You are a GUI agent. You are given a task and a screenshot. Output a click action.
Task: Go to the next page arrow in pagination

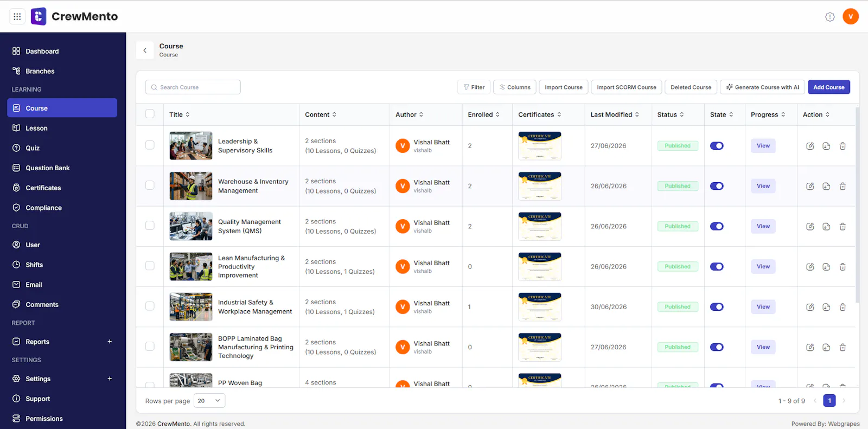coord(844,401)
